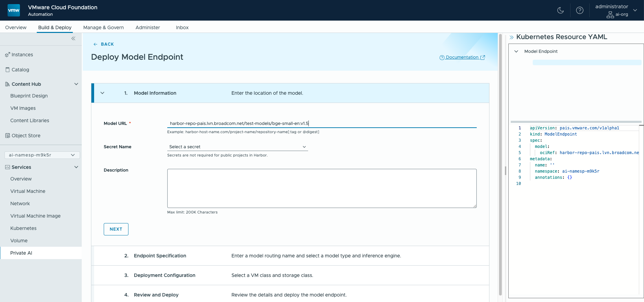Click YAML line 8 namespace value

[x=581, y=171]
